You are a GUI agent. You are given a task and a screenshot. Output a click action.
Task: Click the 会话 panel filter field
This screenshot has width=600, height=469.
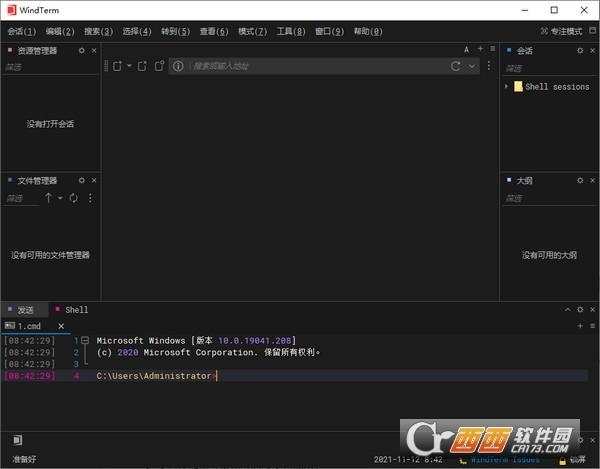click(x=549, y=68)
